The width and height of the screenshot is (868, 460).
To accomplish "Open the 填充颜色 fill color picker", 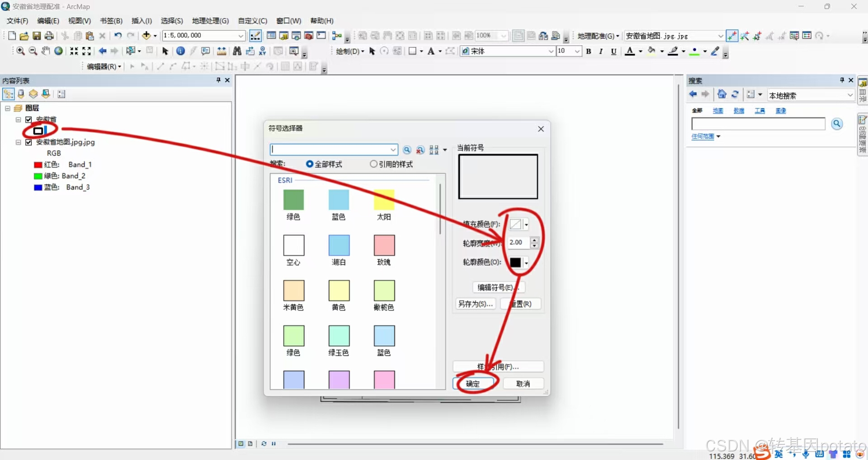I will pyautogui.click(x=519, y=224).
